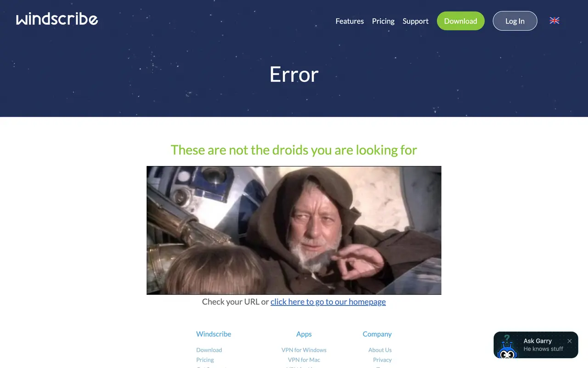This screenshot has height=368, width=588.
Task: Click the Log In button
Action: click(x=515, y=21)
